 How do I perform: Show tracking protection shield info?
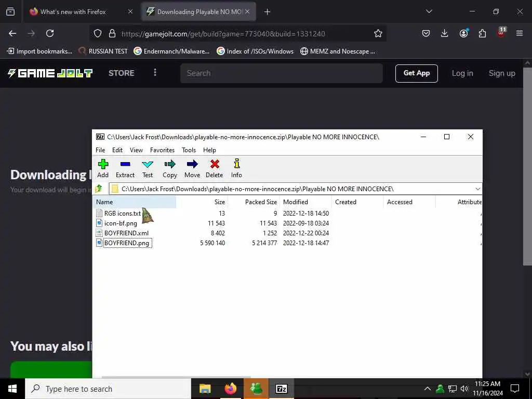[98, 33]
